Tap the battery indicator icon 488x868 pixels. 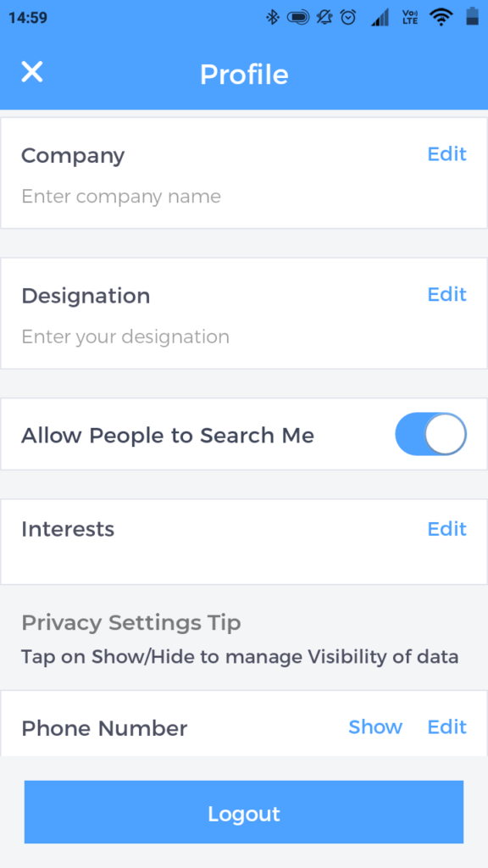coord(471,16)
